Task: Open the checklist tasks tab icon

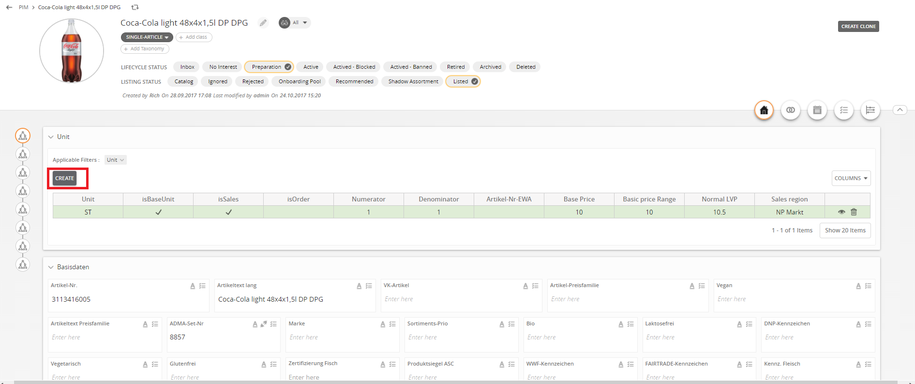Action: pyautogui.click(x=844, y=110)
